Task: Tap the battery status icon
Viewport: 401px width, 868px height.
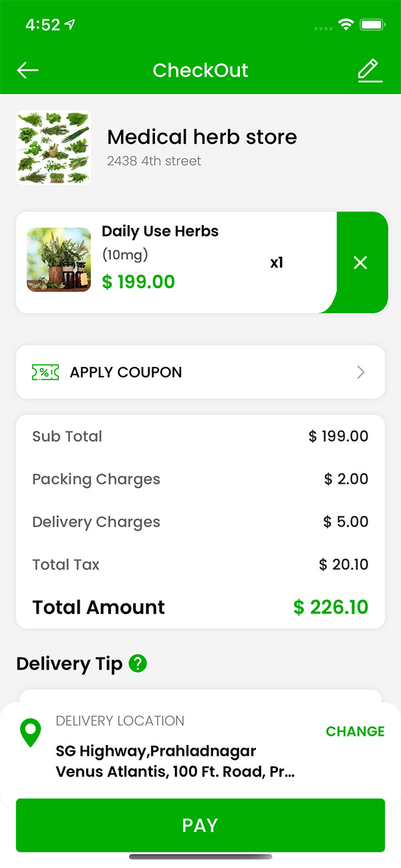Action: pos(371,25)
